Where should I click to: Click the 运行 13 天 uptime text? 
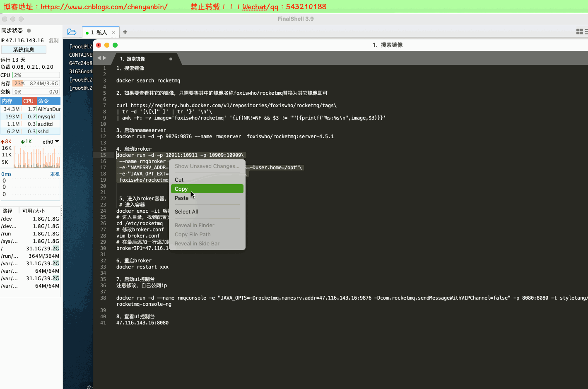[x=13, y=60]
